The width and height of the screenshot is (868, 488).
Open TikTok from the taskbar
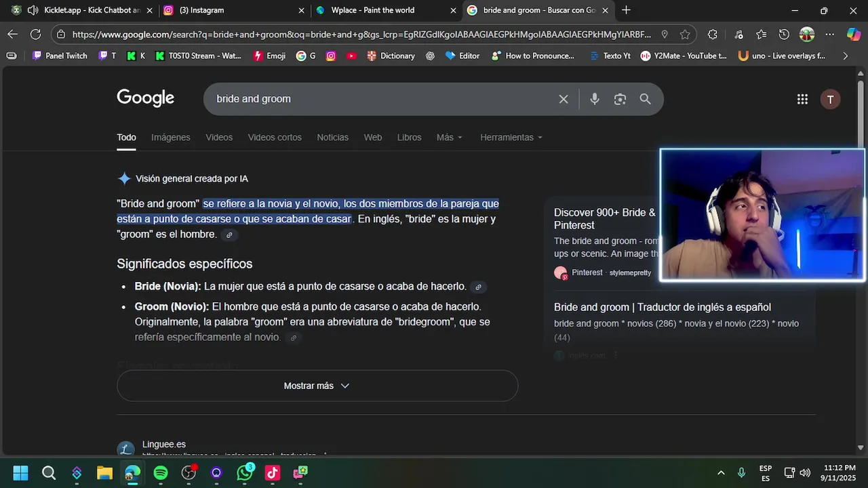click(273, 472)
